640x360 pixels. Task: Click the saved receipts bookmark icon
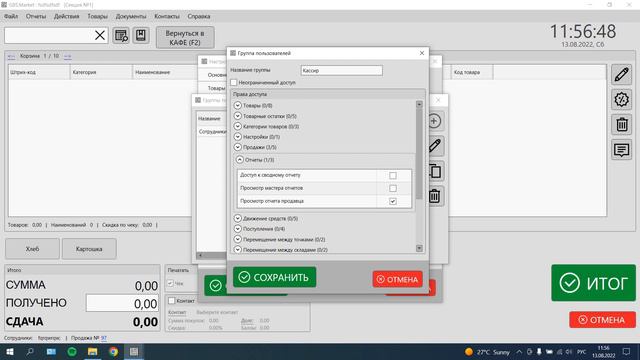pos(141,36)
